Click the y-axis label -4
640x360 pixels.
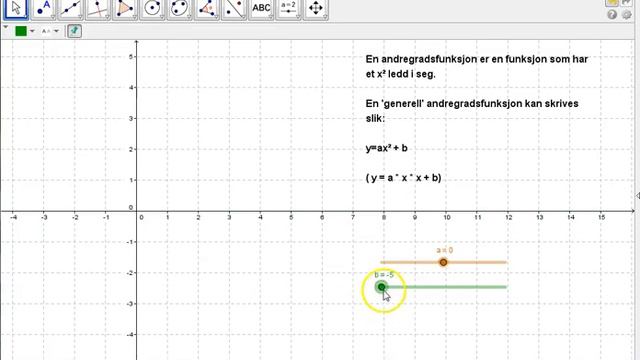point(129,335)
